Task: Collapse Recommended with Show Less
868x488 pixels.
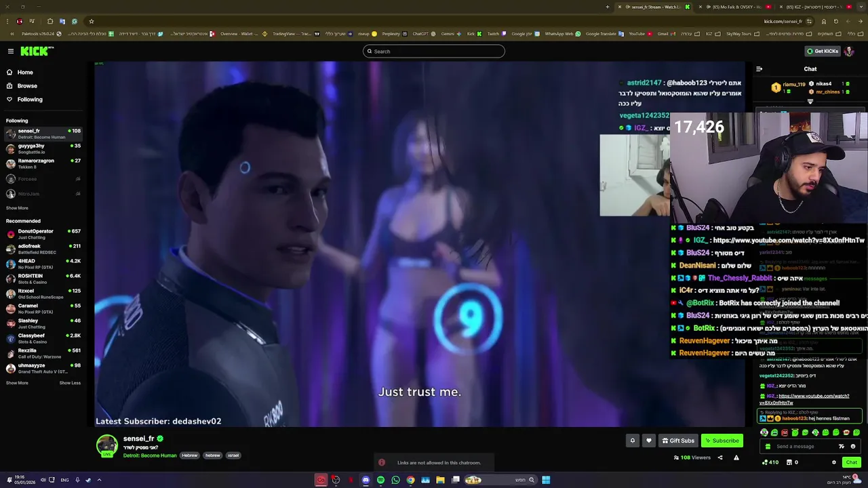Action: [70, 383]
